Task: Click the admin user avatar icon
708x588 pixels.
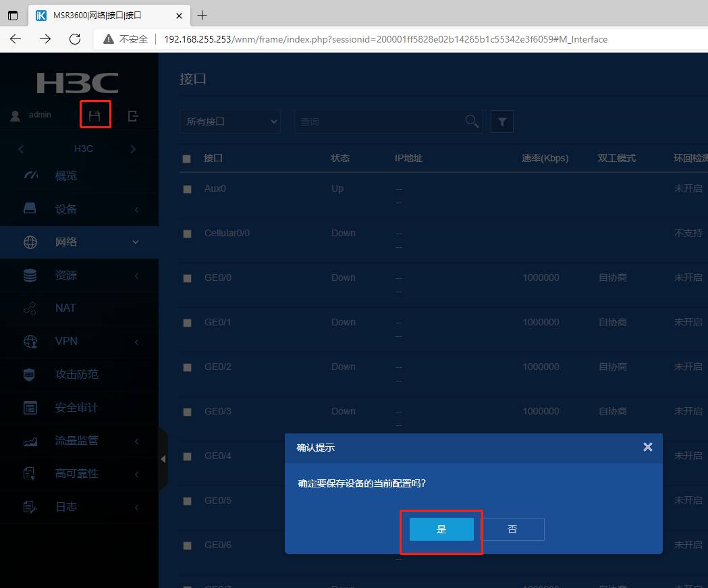Action: [x=16, y=116]
